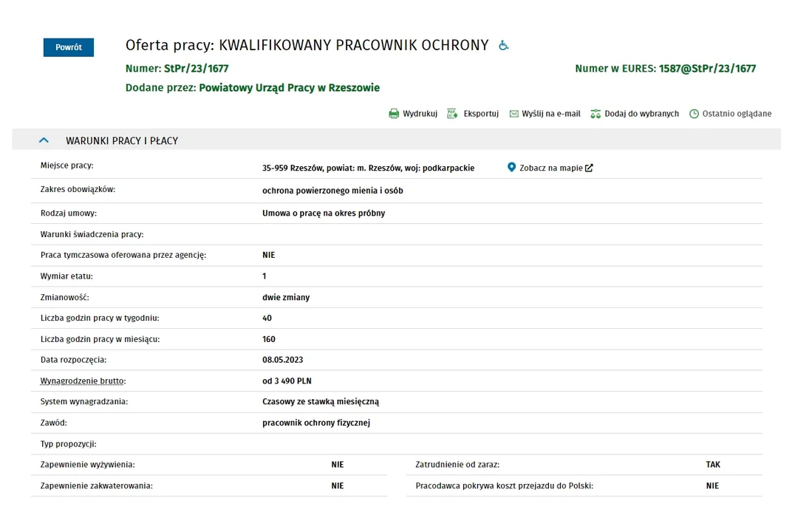Open the Zobacz na mapie link
The height and width of the screenshot is (532, 795).
click(550, 168)
